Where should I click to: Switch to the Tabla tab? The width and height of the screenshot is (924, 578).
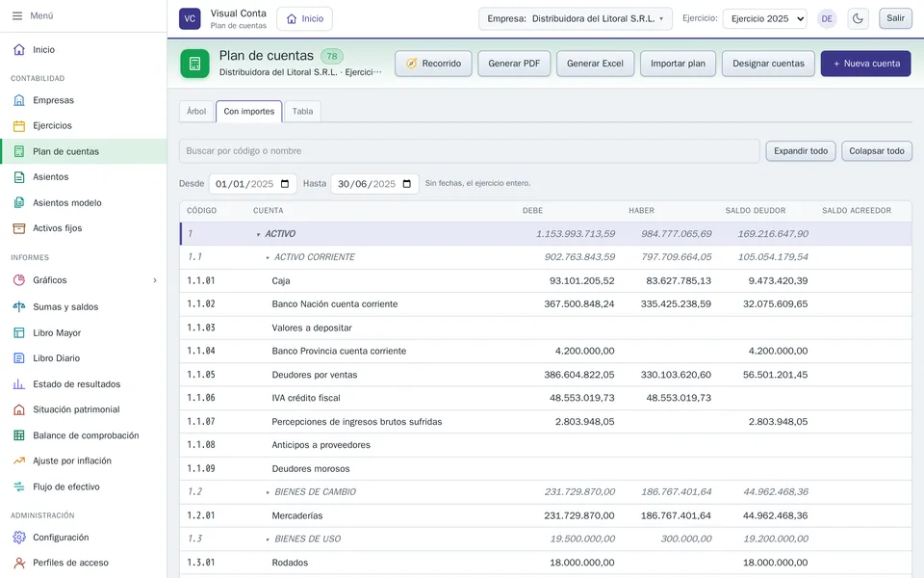point(302,112)
